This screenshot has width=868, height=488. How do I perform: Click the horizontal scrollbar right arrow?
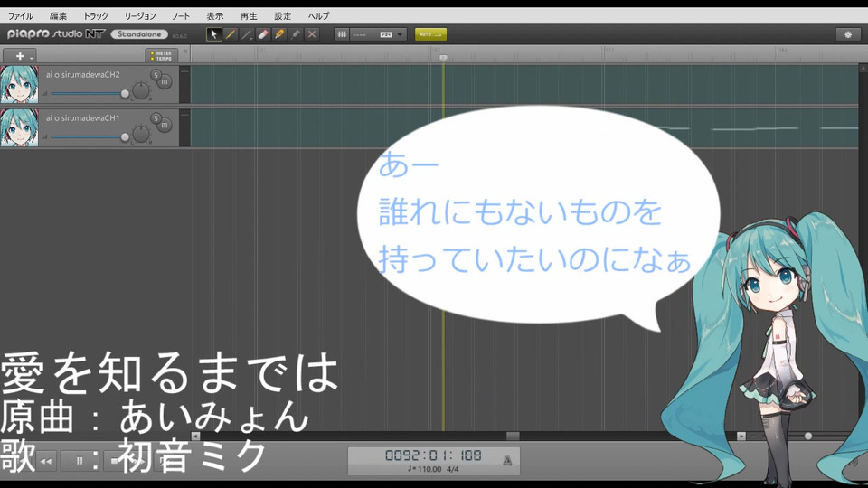(x=741, y=436)
